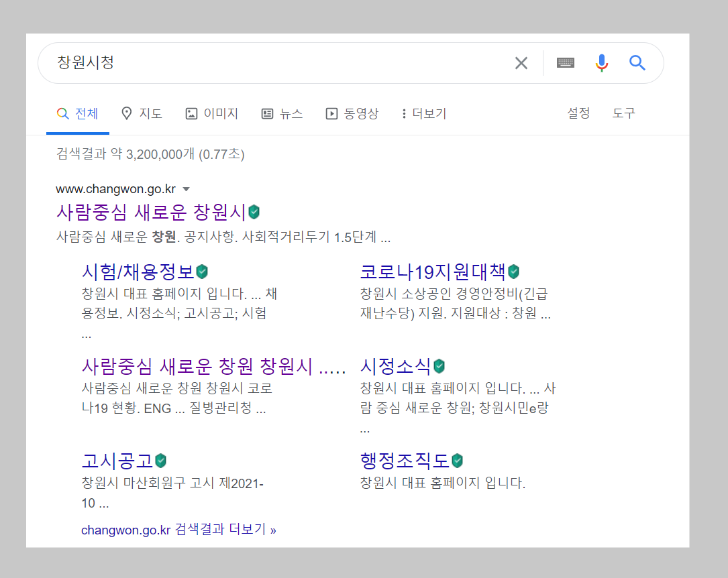The height and width of the screenshot is (578, 728).
Task: Click green shield beside 고시공고
Action: click(160, 461)
